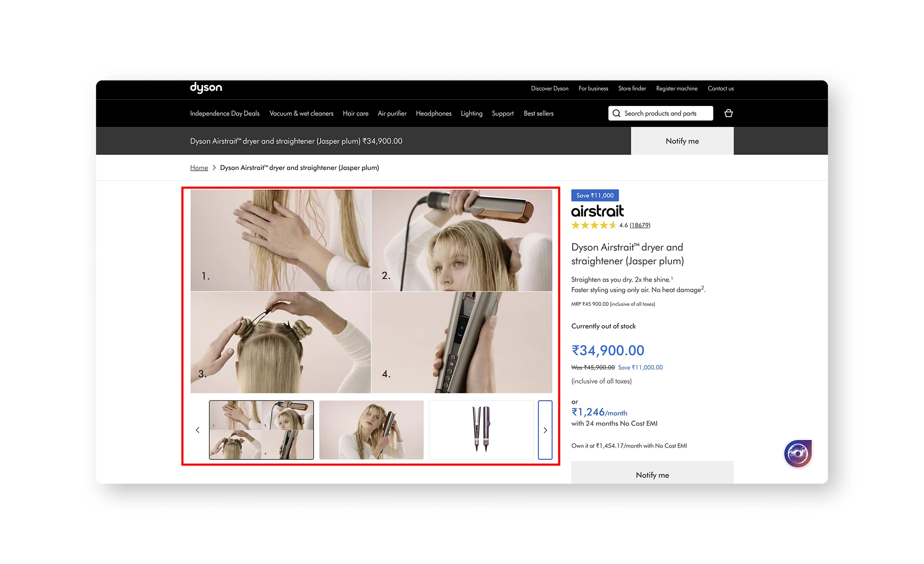The width and height of the screenshot is (924, 564).
Task: Open the floating chat assistant icon
Action: tap(797, 453)
